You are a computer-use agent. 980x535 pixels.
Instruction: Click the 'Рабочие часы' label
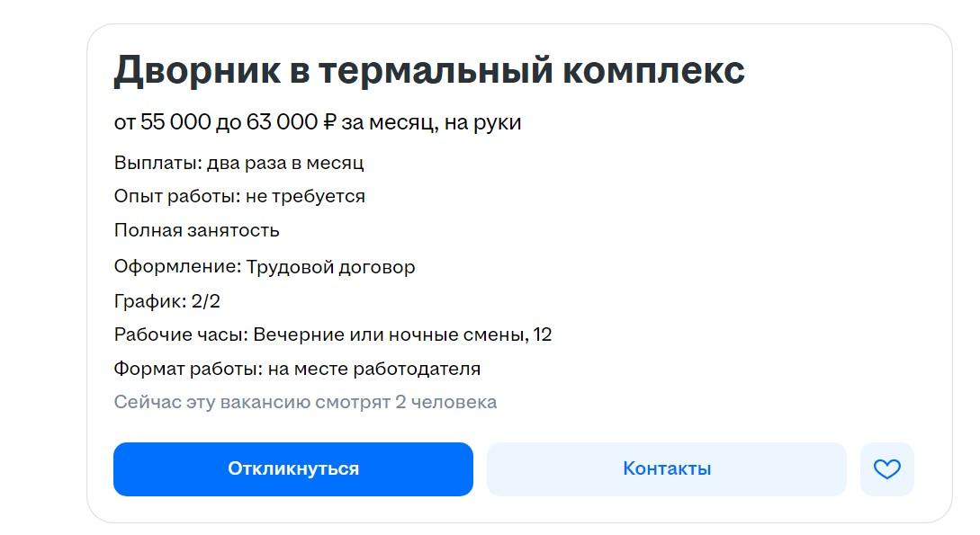click(179, 334)
